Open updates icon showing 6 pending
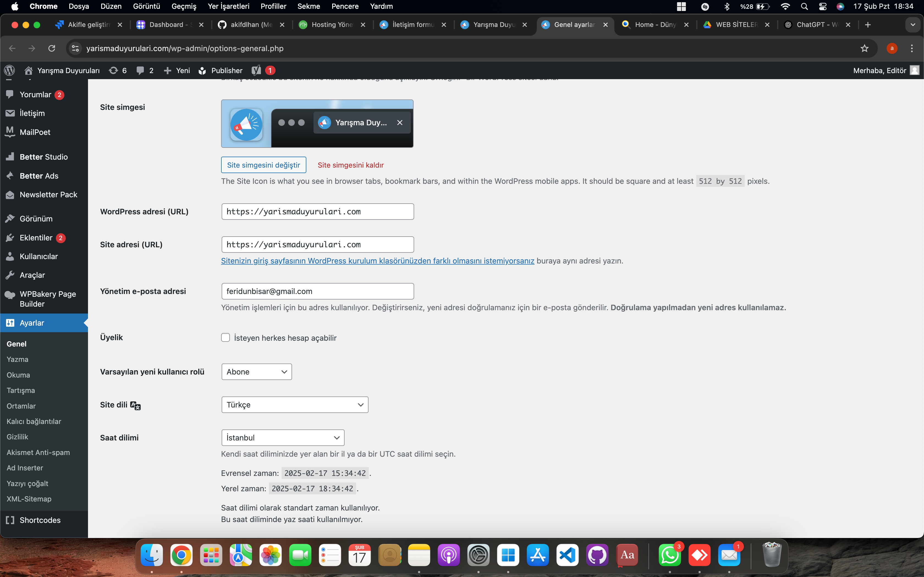Screen dimensions: 924x577 coord(113,70)
